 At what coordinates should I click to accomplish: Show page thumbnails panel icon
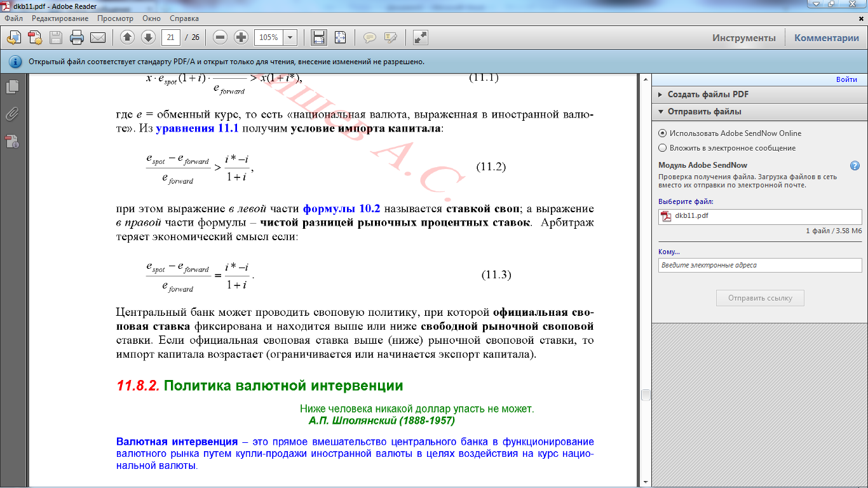[x=12, y=86]
